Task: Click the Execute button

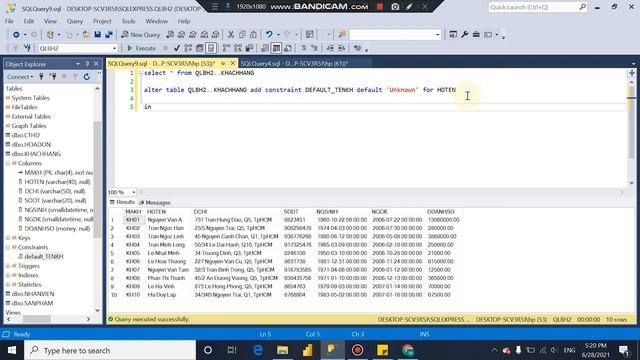Action: [x=141, y=48]
